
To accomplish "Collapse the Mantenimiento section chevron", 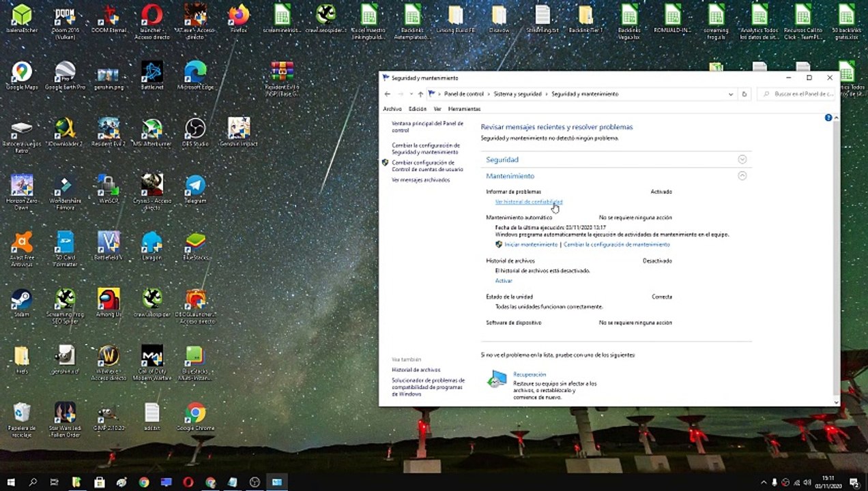I will pos(742,176).
